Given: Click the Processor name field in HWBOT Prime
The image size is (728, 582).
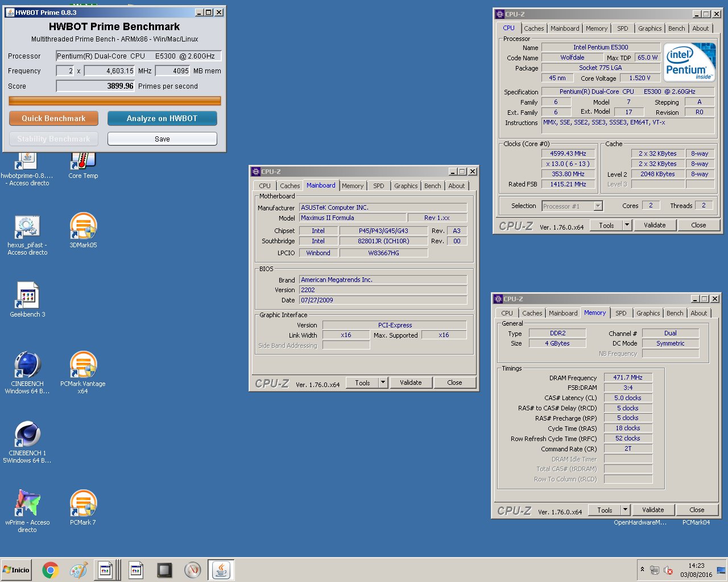Looking at the screenshot, I should (138, 56).
